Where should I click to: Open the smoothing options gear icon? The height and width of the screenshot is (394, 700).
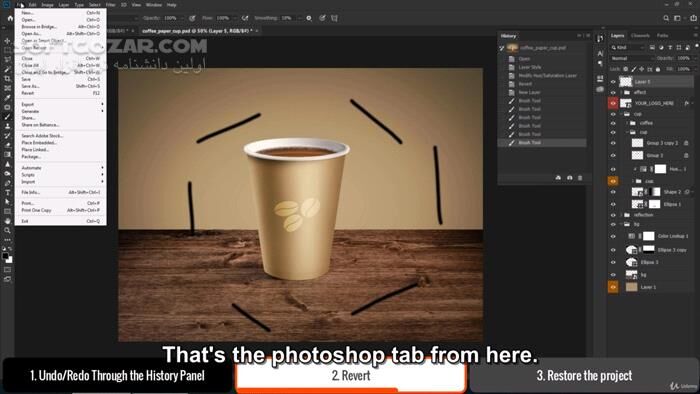click(x=309, y=18)
